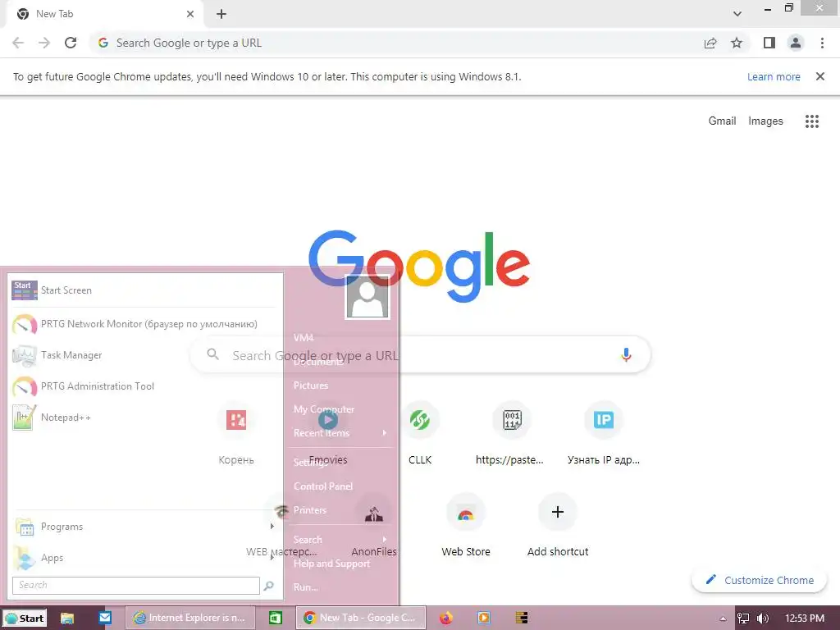This screenshot has height=630, width=840.
Task: Open the https://paste... shortcut
Action: tap(511, 433)
